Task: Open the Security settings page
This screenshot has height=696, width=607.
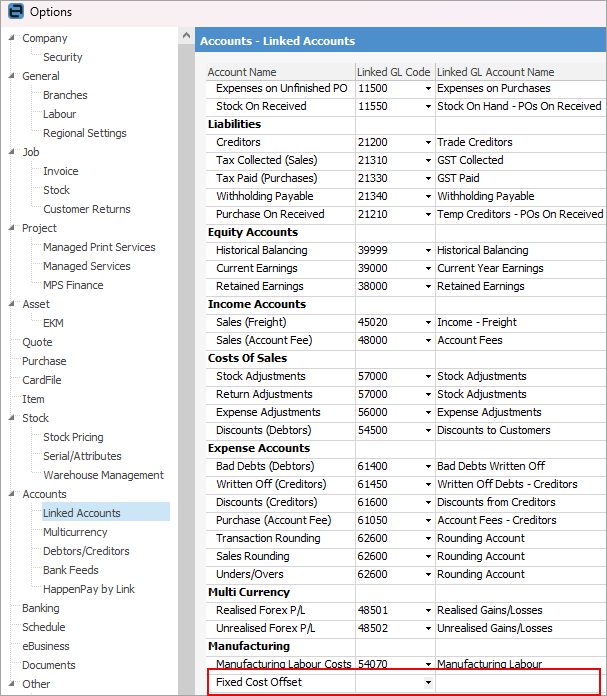Action: (x=63, y=57)
